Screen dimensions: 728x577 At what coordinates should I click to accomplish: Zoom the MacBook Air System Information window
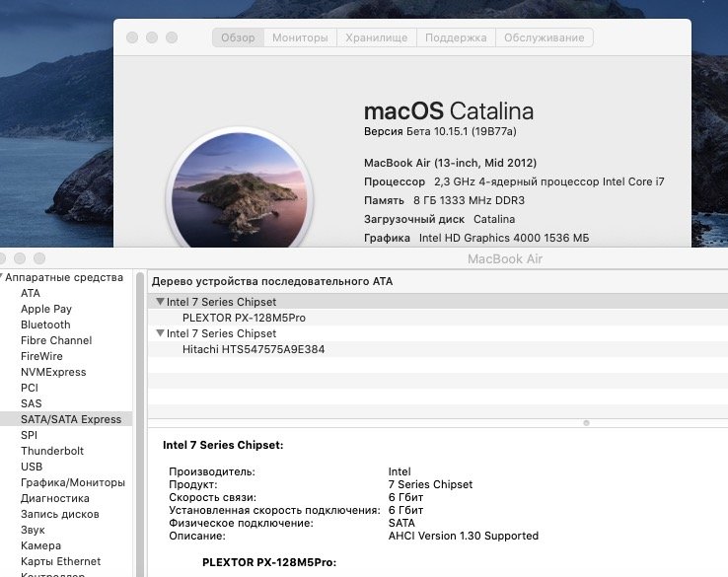(39, 258)
